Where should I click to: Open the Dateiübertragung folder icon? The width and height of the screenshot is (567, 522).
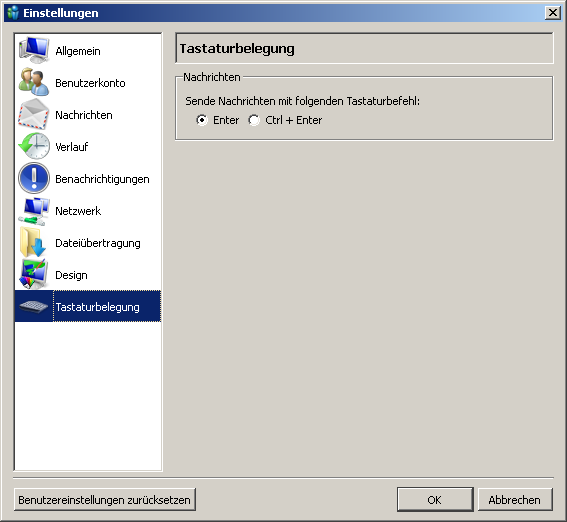(34, 242)
